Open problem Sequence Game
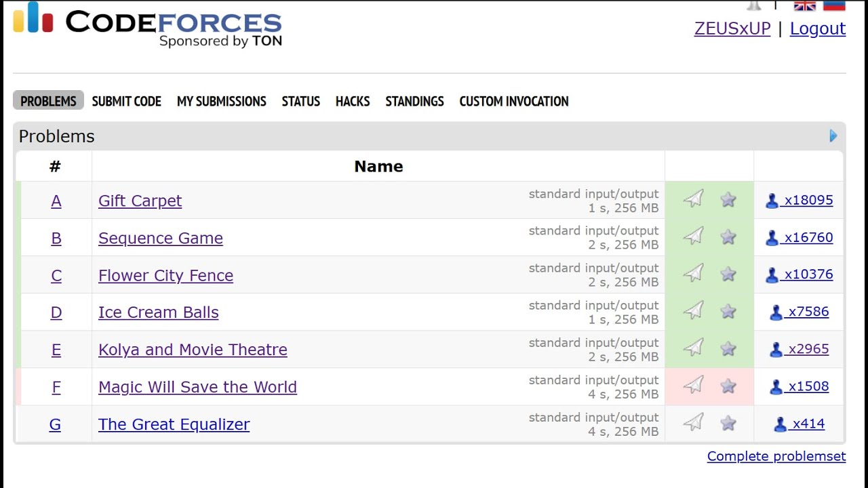Screen dimensions: 868x488 click(161, 238)
